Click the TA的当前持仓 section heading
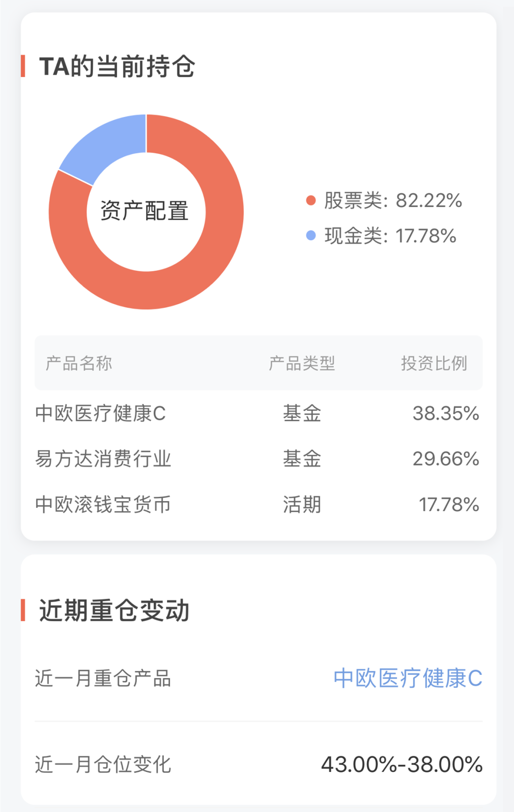 117,66
